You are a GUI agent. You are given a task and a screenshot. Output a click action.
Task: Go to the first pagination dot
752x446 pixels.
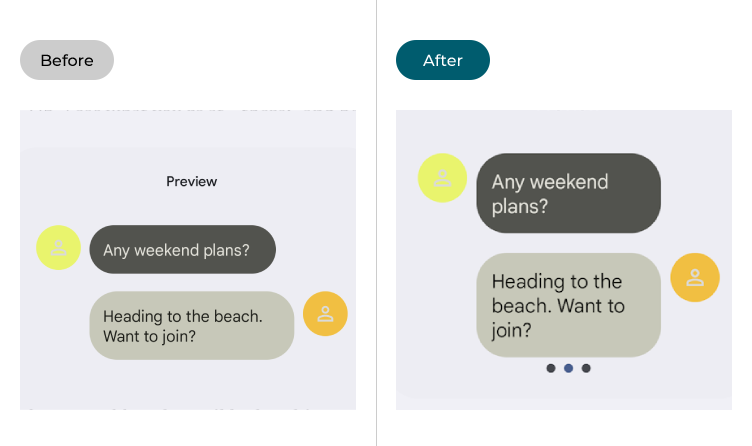click(x=551, y=368)
